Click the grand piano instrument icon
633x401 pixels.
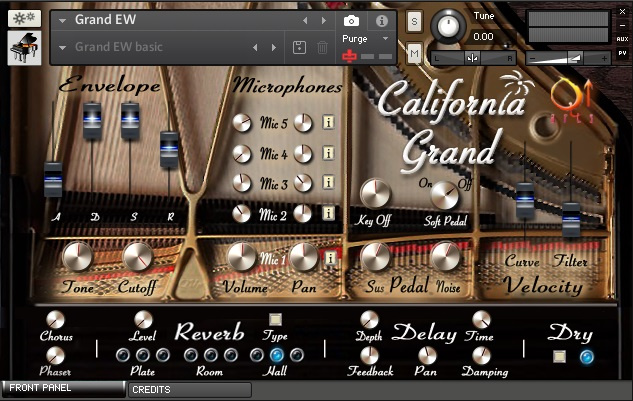24,48
